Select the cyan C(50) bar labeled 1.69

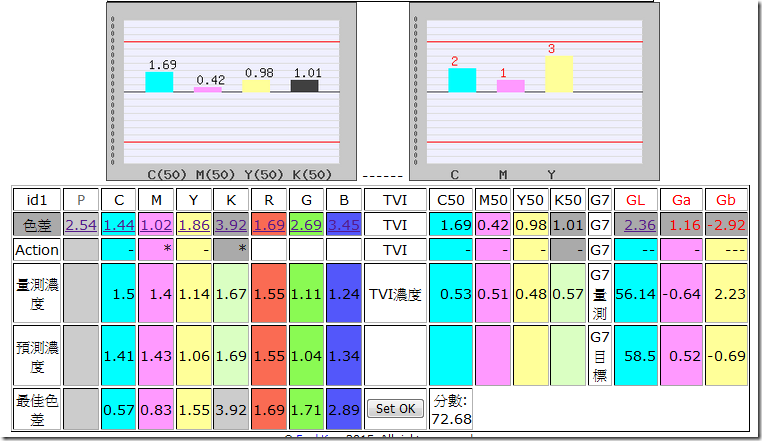coord(159,82)
